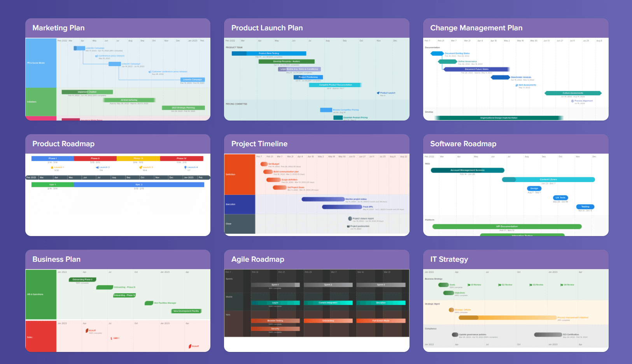The image size is (632, 364).
Task: Click the Strategic Offsite milestone marker
Action: [452, 310]
